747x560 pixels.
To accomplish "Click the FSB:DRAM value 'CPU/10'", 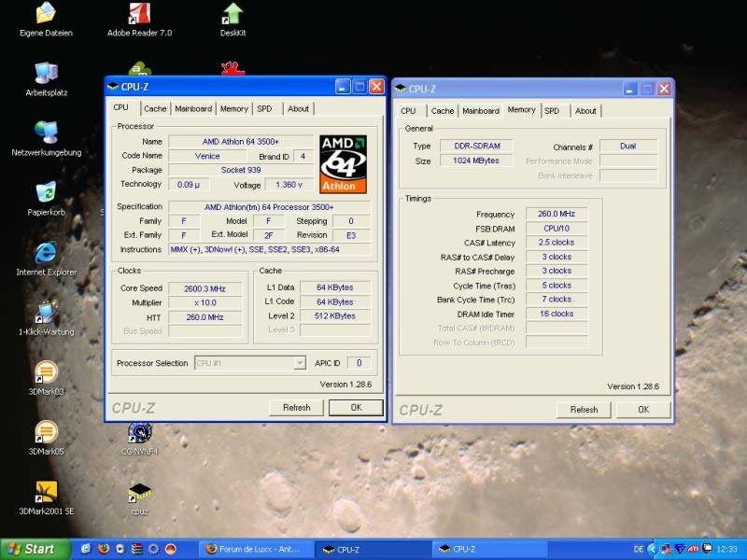I will click(x=556, y=228).
